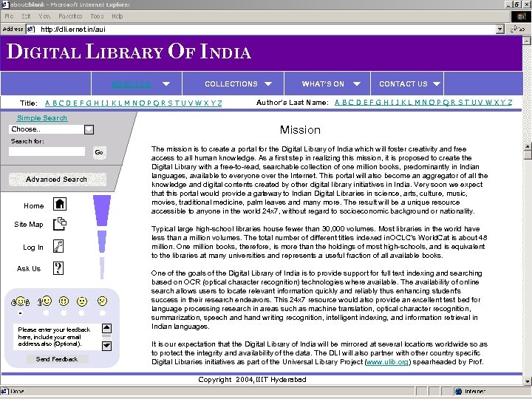This screenshot has height=399, width=532.
Task: Select the very happy group smiley face
Action: [x=21, y=301]
